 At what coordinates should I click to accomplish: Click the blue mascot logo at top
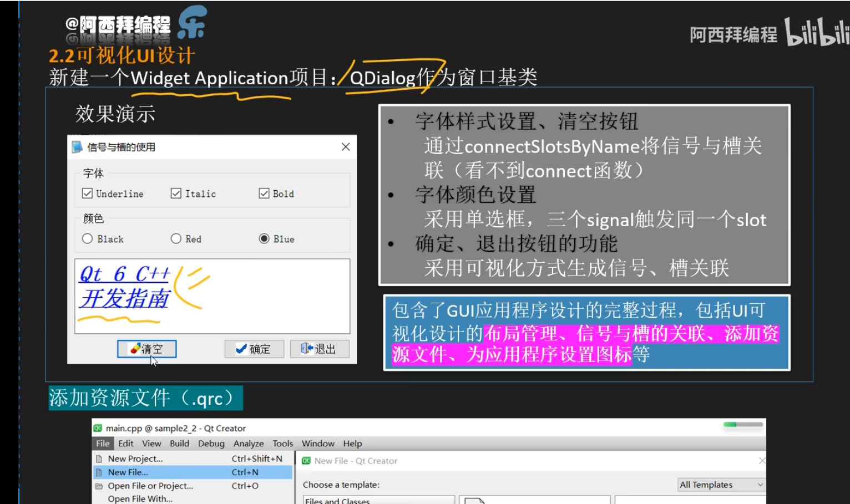click(x=192, y=23)
